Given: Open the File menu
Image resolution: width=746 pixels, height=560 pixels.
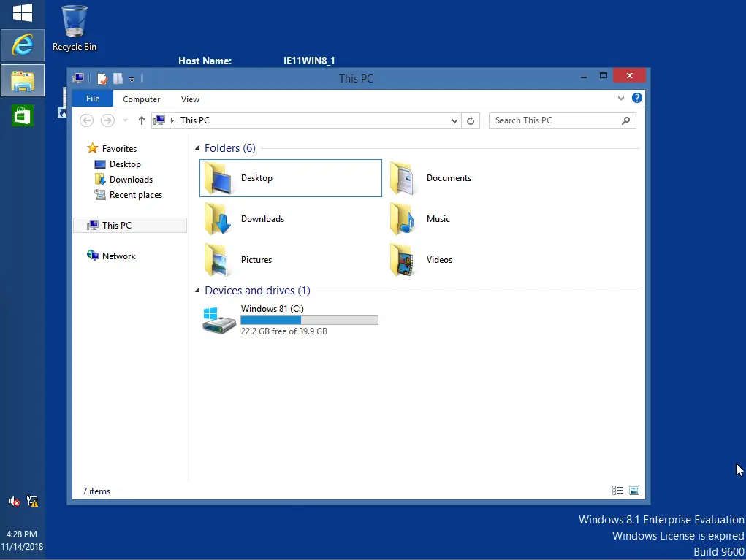Looking at the screenshot, I should pyautogui.click(x=93, y=99).
